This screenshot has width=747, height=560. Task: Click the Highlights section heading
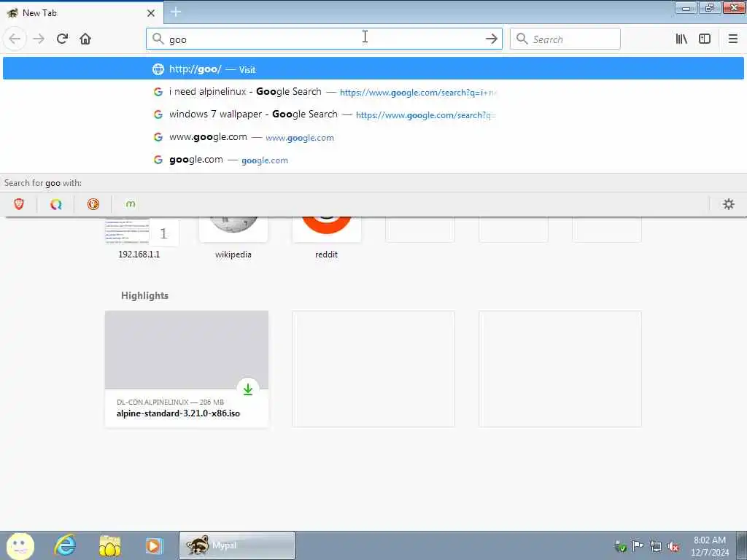pyautogui.click(x=145, y=295)
